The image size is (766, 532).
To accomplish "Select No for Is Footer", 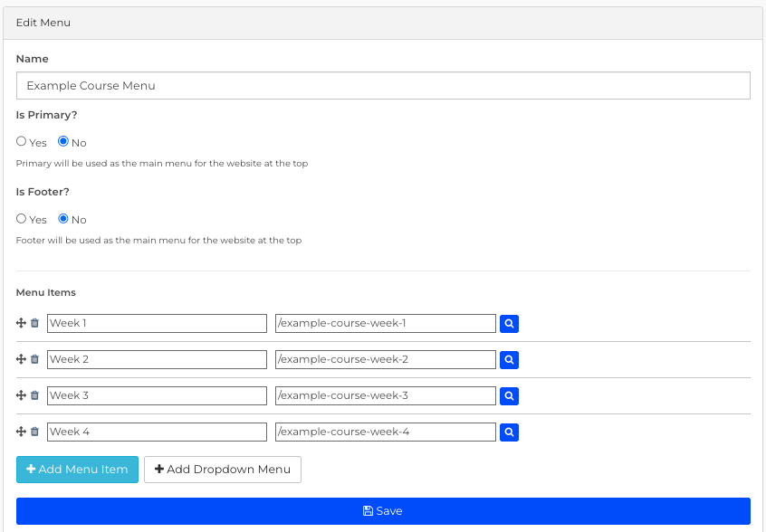I will [x=63, y=218].
